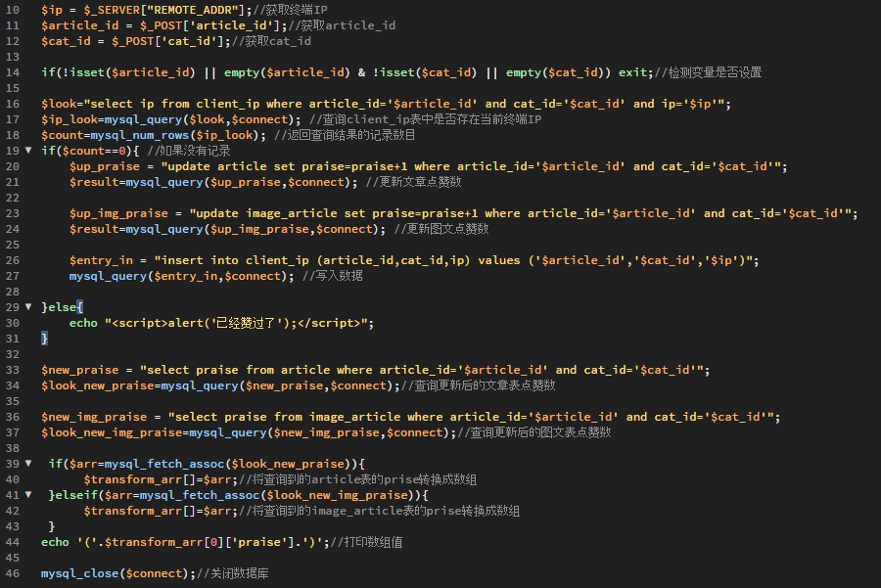
Task: Click the echo keyword on line 44
Action: (55, 543)
